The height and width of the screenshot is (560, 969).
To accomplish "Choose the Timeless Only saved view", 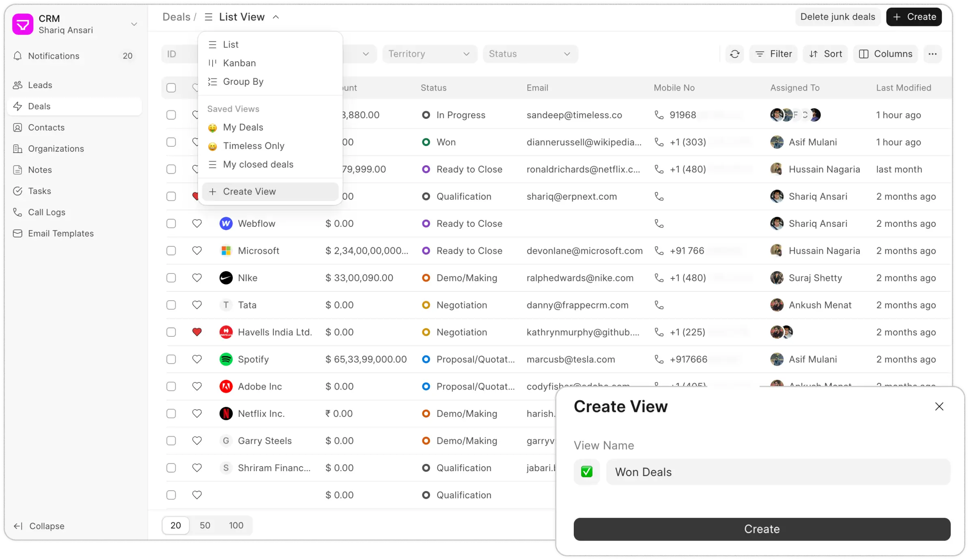I will click(x=253, y=146).
